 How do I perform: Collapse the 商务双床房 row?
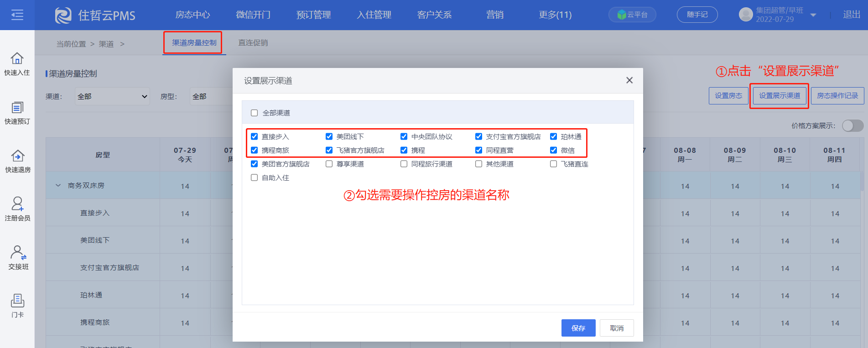[x=58, y=185]
